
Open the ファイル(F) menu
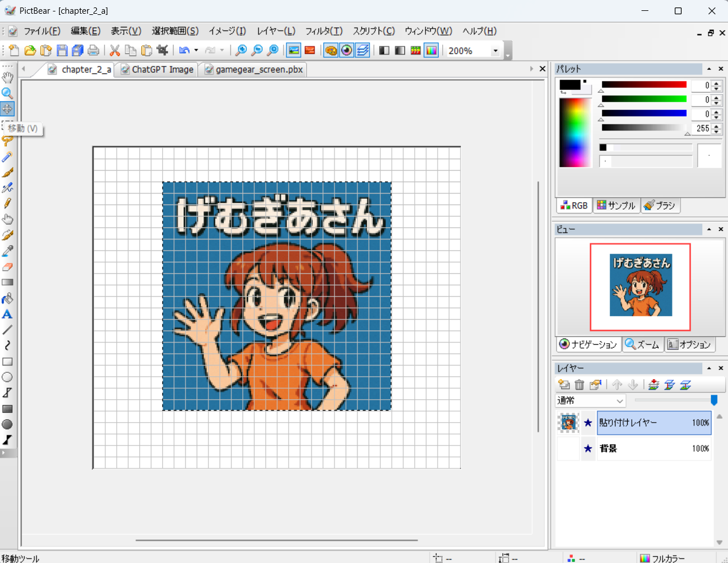tap(42, 31)
